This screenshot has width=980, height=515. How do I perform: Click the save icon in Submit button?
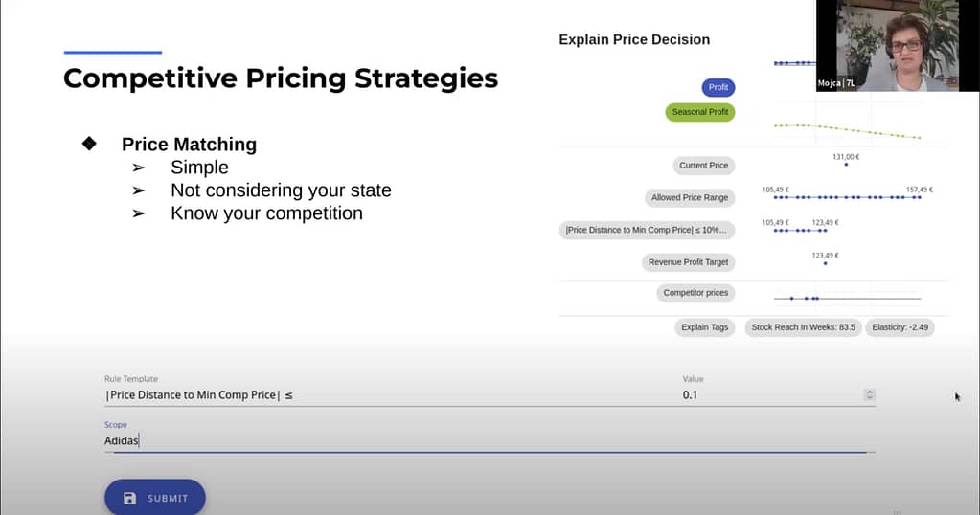[129, 498]
